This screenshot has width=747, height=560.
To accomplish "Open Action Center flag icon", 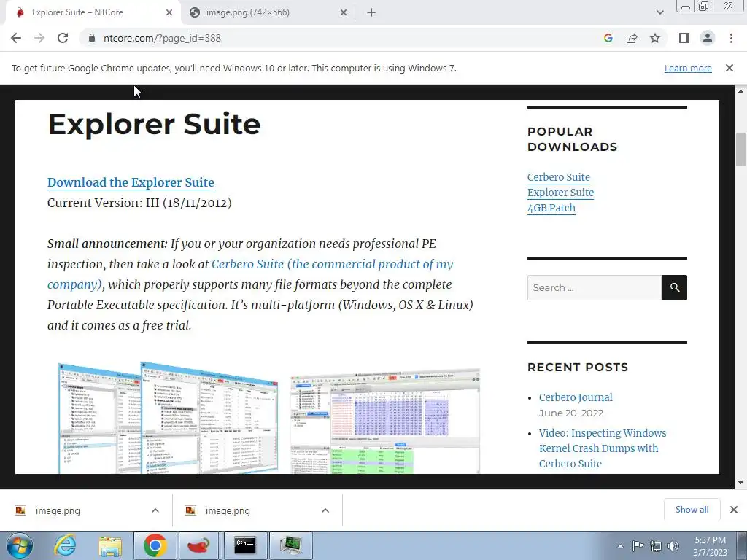I will coord(638,545).
